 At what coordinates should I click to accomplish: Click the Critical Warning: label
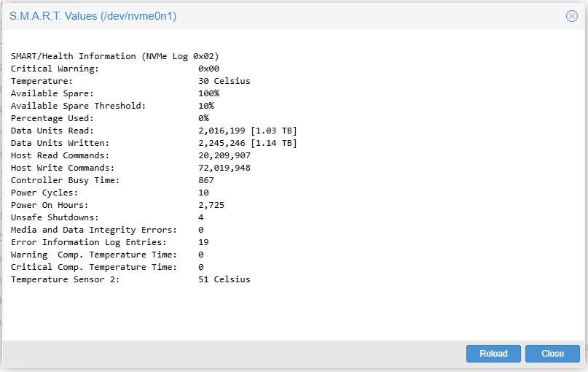pyautogui.click(x=55, y=69)
